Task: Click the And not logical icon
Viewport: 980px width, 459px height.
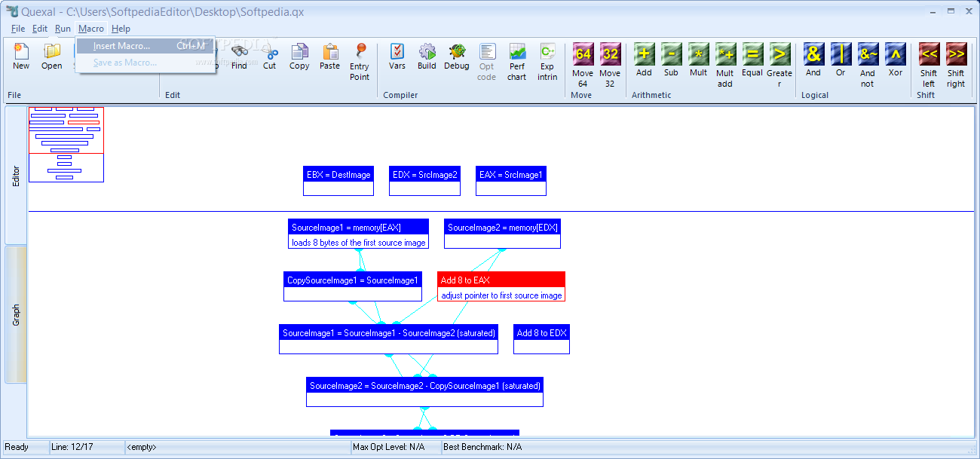Action: (x=868, y=54)
